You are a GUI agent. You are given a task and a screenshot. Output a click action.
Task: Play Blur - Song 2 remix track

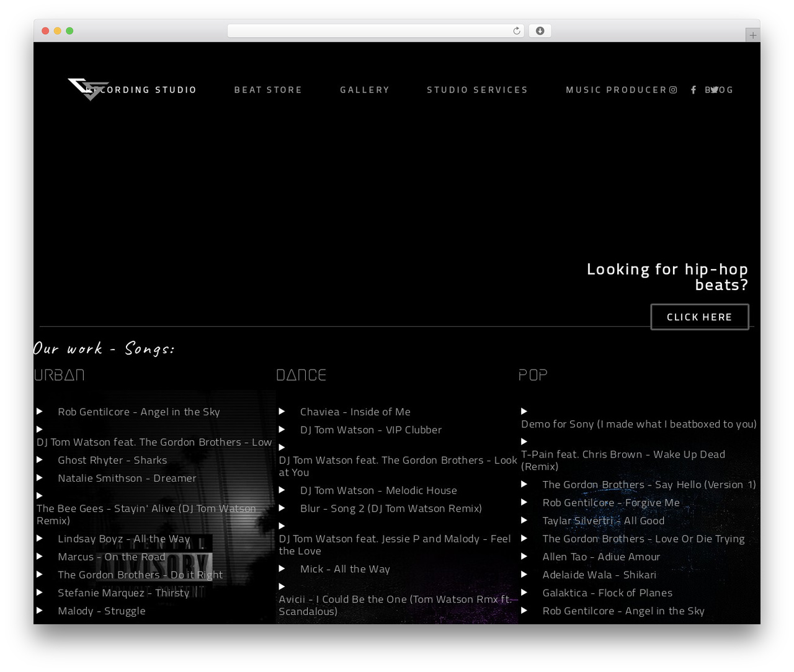pyautogui.click(x=282, y=508)
